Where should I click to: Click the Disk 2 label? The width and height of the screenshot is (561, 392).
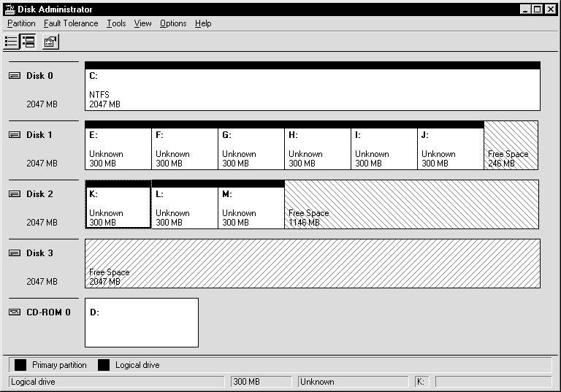click(39, 194)
